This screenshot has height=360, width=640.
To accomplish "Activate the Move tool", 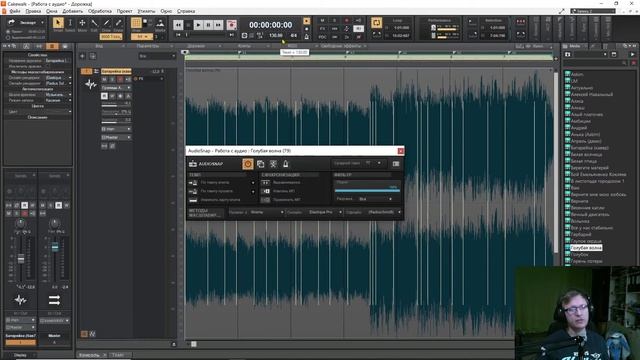I will point(82,23).
